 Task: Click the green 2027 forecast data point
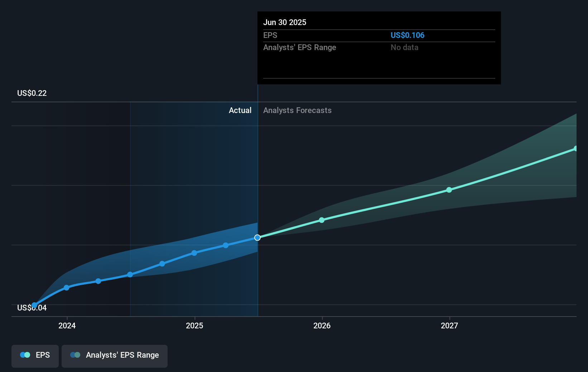pyautogui.click(x=449, y=190)
